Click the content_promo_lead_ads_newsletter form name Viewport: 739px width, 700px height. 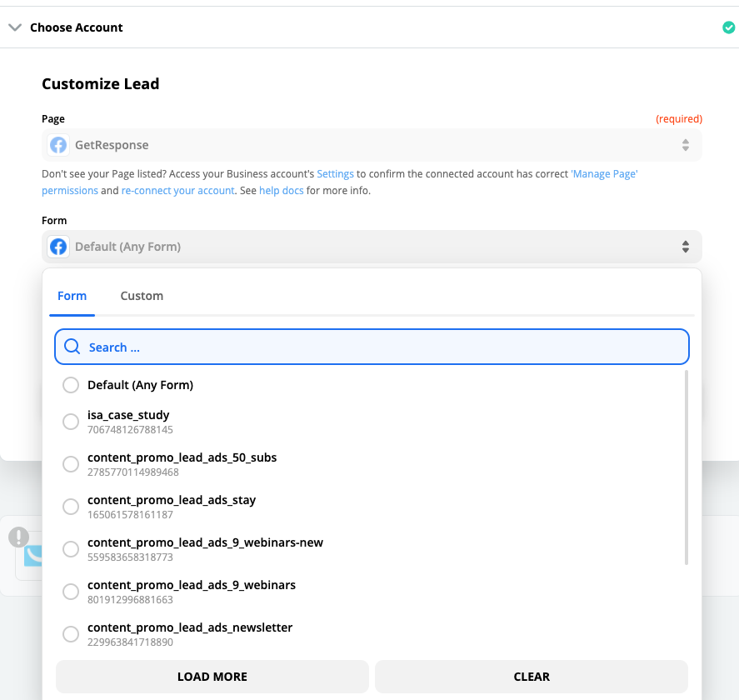(x=190, y=627)
